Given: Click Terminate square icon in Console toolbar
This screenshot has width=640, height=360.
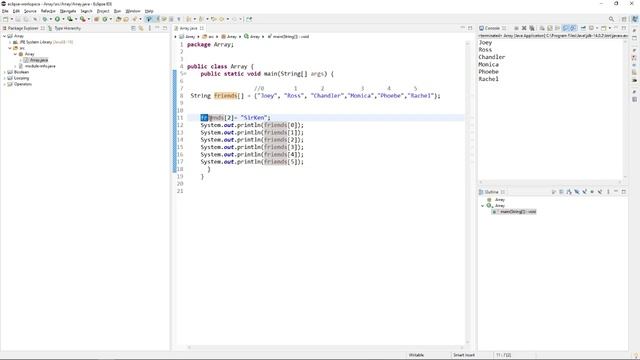Looking at the screenshot, I should 516,28.
